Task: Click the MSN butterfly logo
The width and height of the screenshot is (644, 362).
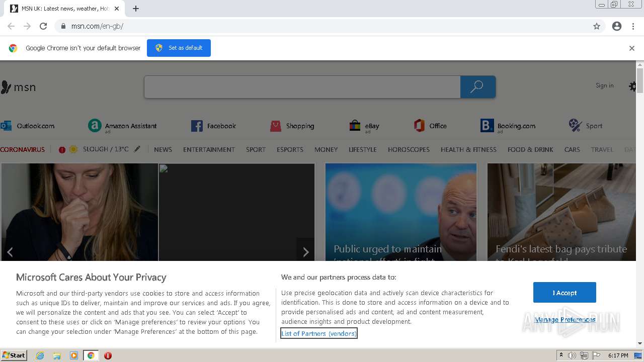Action: coord(18,87)
